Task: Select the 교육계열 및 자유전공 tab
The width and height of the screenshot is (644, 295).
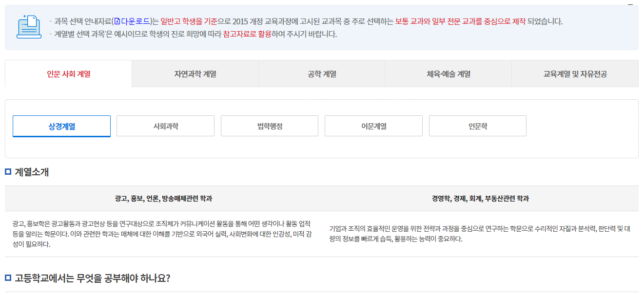Action: pyautogui.click(x=575, y=74)
